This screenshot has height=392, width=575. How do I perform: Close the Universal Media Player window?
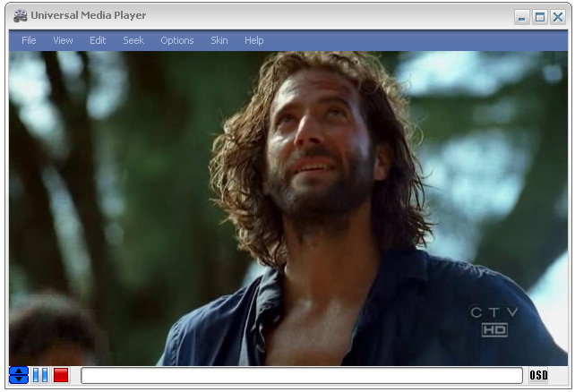coord(557,17)
